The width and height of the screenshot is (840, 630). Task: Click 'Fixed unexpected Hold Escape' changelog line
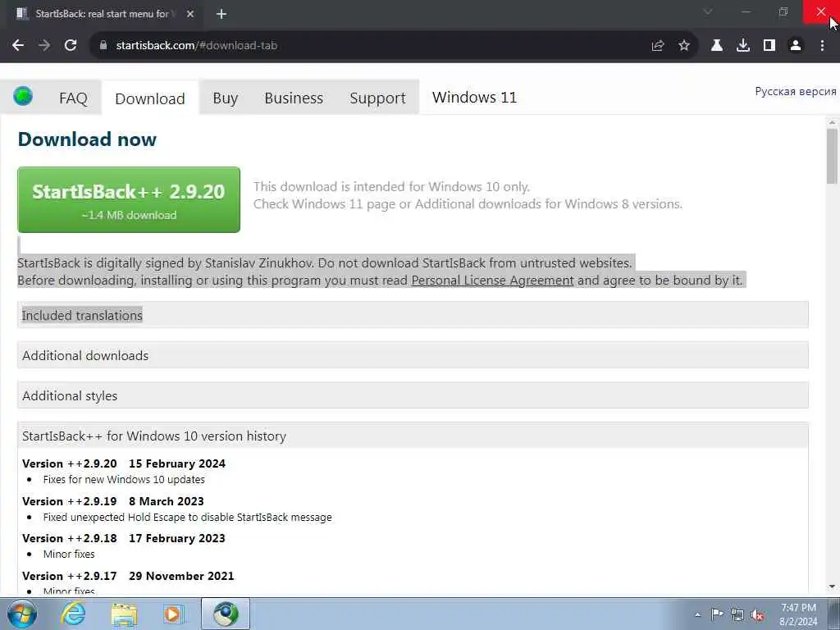tap(188, 517)
